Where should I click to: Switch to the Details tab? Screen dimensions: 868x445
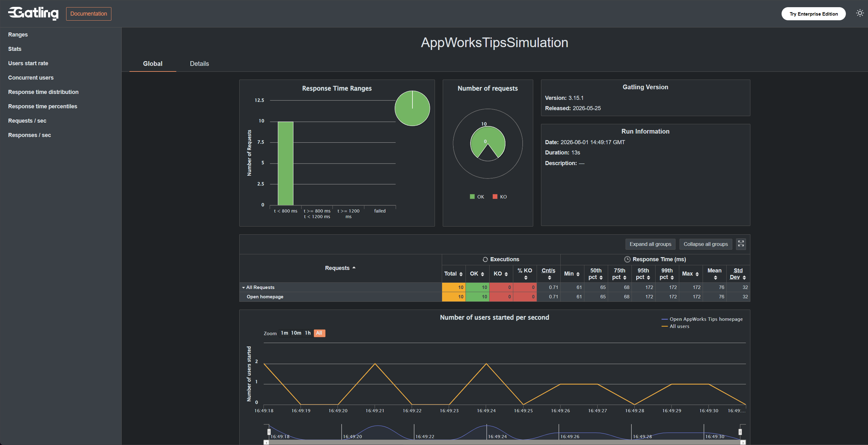tap(199, 64)
